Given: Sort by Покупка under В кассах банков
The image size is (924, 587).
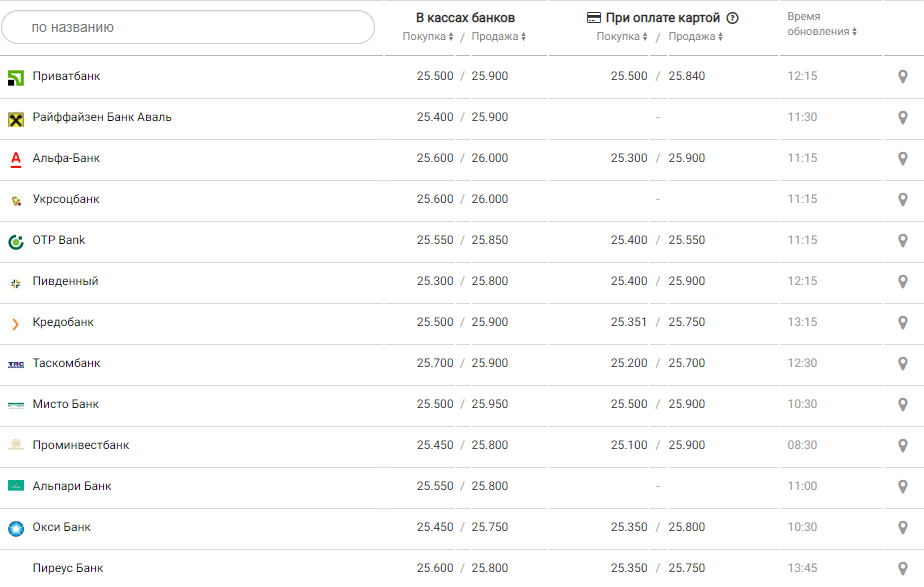Looking at the screenshot, I should coord(428,37).
